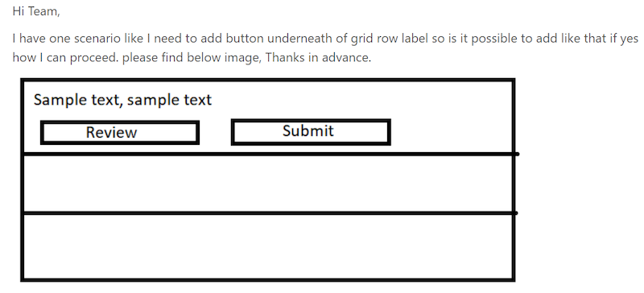This screenshot has height=293, width=644.
Task: Click the divider between second and third rows
Action: click(270, 213)
